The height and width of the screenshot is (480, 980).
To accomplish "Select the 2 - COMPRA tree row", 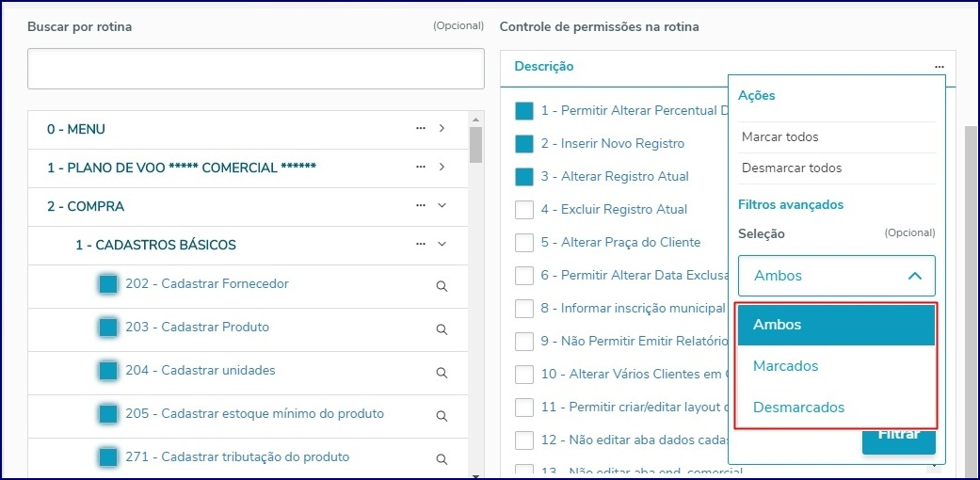I will coord(249,207).
